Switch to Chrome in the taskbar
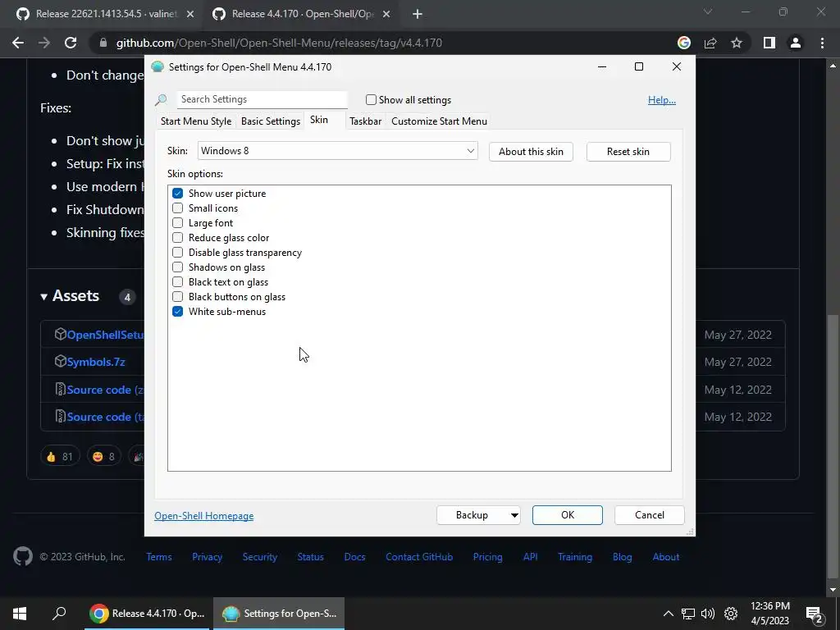840x630 pixels. click(148, 614)
